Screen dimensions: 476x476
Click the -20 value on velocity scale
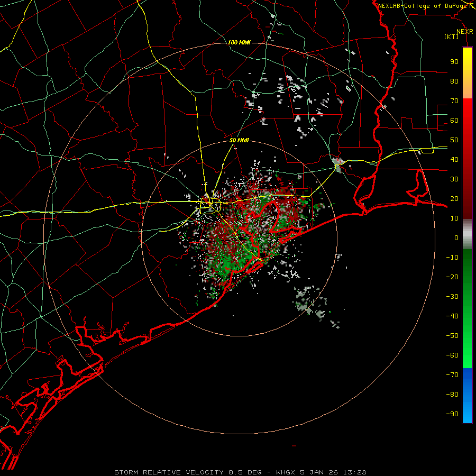point(452,277)
